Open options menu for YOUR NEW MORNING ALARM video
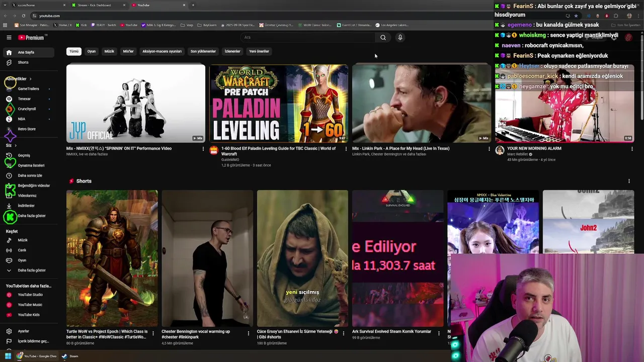The image size is (644, 362). (632, 149)
